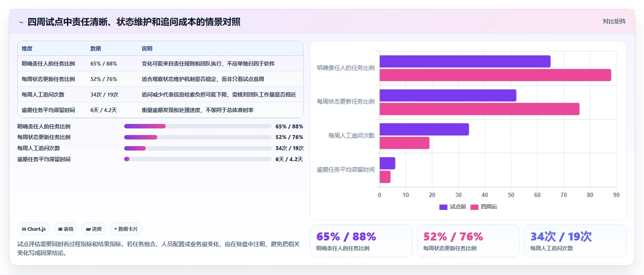Click the 数据 column header
This screenshot has width=644, height=275.
pos(96,48)
